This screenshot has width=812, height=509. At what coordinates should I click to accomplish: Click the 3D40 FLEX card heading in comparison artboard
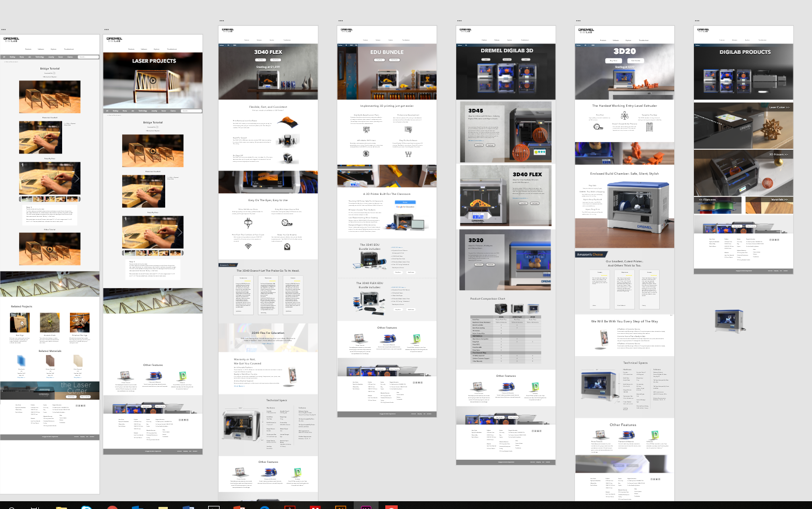[527, 174]
